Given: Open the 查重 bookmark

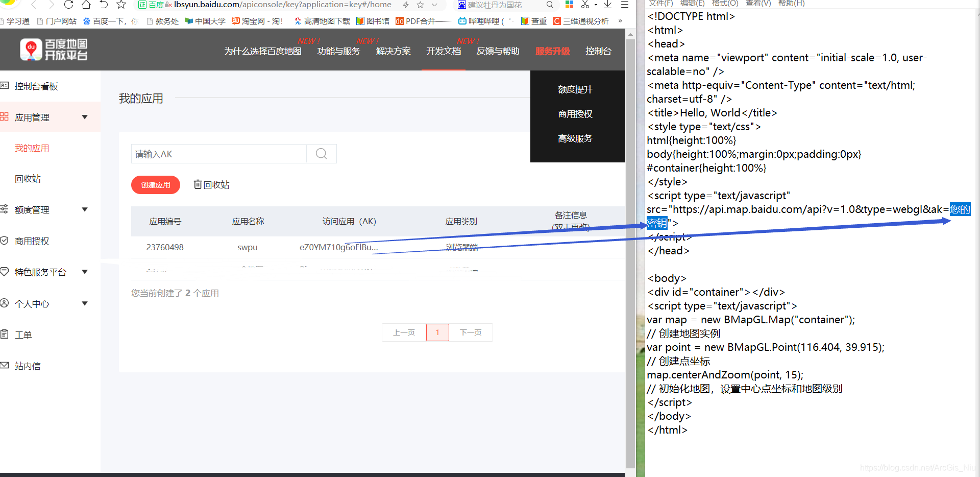Looking at the screenshot, I should (533, 21).
